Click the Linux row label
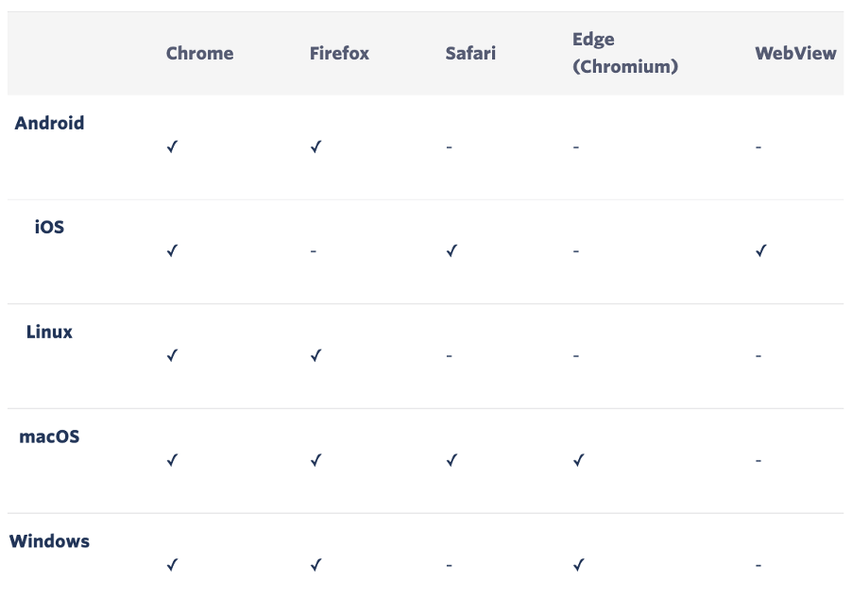Screen dimensions: 852x616 [49, 332]
